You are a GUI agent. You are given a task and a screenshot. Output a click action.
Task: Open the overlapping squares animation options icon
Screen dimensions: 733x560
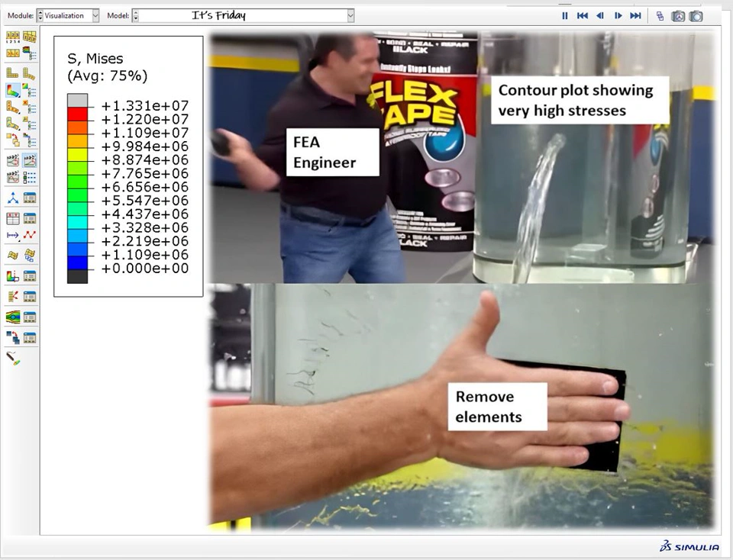coord(660,16)
